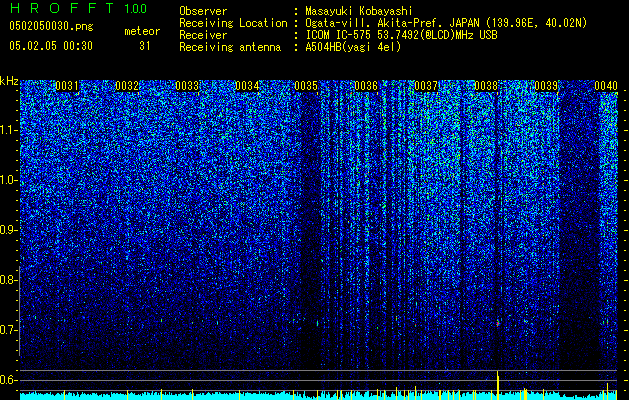
Task: Click the timestamp 05.02.05 00:30
Action: tap(51, 46)
